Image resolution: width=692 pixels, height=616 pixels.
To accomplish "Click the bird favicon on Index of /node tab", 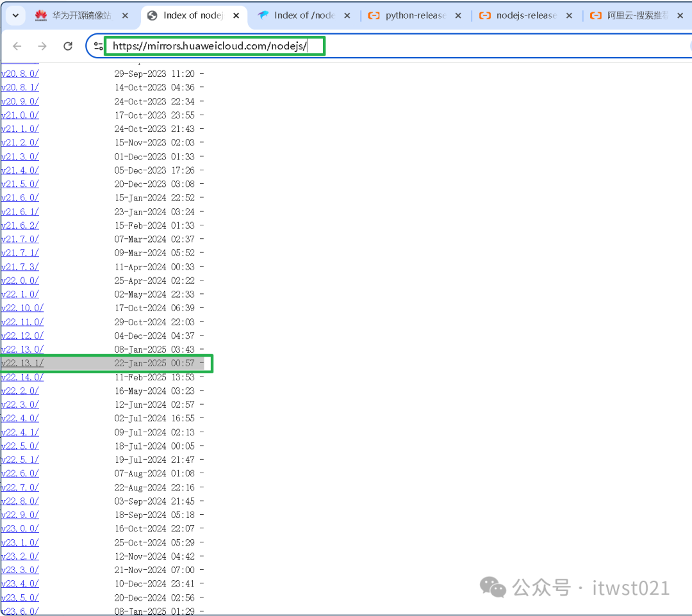I will 263,15.
